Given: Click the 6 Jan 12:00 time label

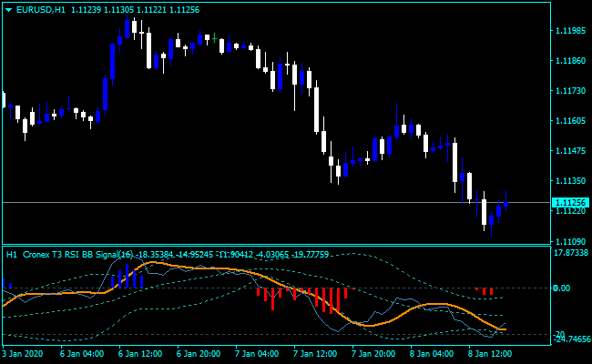Looking at the screenshot, I should [140, 354].
